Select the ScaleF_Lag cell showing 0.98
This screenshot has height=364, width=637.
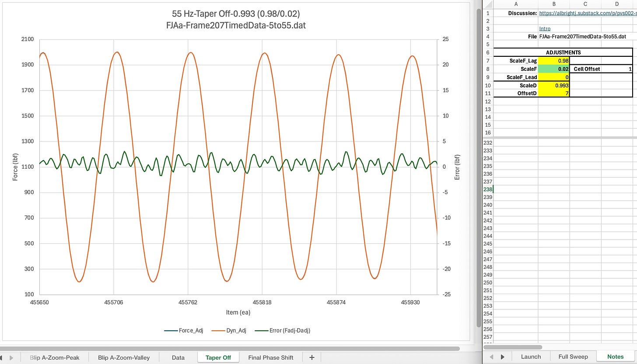pyautogui.click(x=554, y=61)
